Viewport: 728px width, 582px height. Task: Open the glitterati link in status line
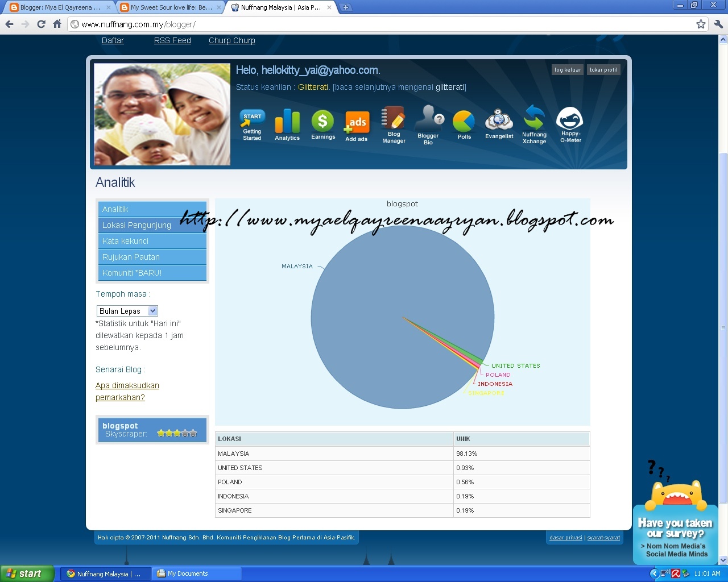click(449, 87)
